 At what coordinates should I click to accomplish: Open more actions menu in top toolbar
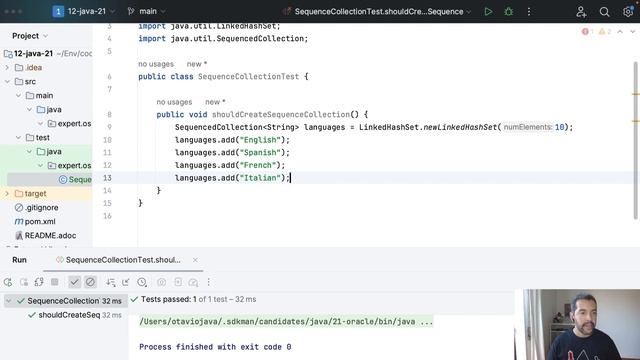[x=529, y=12]
